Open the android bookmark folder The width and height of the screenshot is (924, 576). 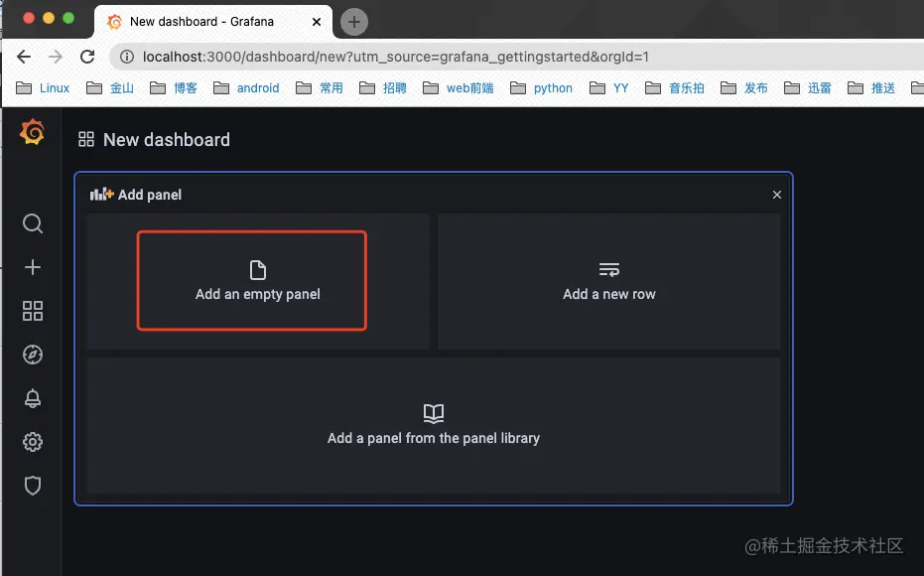coord(246,87)
